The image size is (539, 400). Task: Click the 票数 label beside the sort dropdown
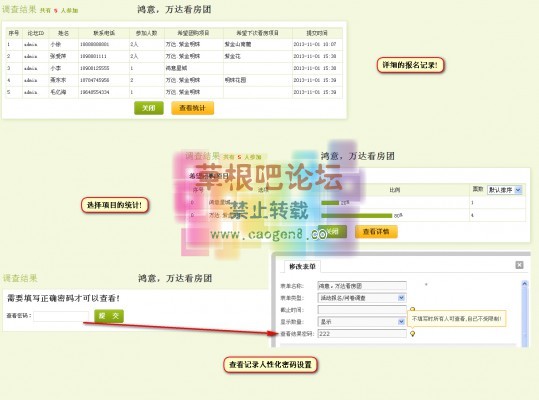(x=478, y=189)
